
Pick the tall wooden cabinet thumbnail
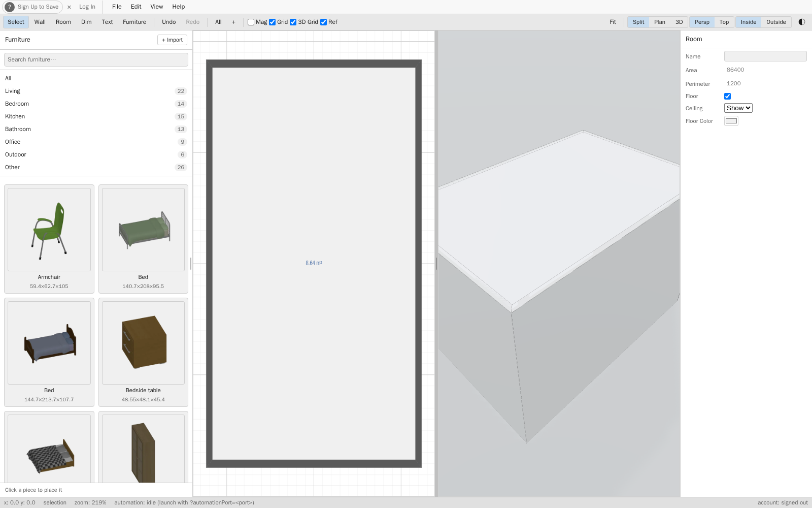[143, 449]
